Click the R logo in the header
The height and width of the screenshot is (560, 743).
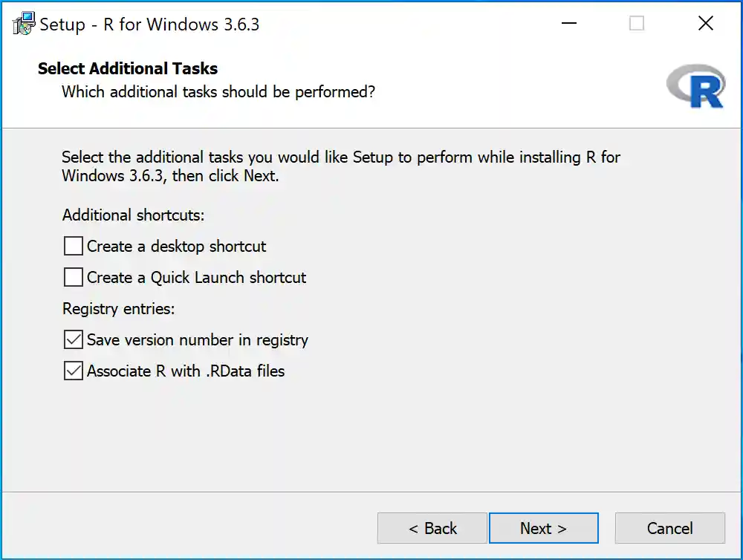tap(696, 86)
